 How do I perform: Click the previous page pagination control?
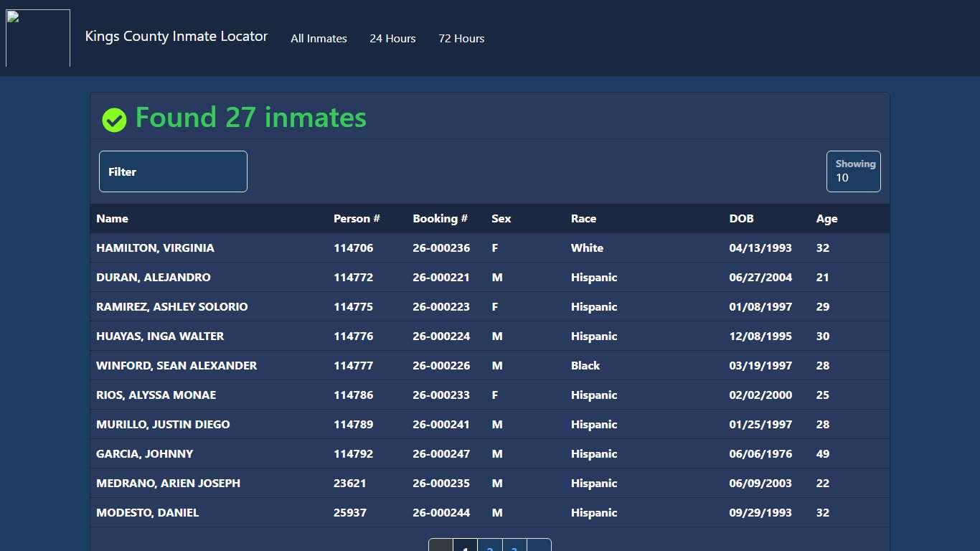point(440,547)
